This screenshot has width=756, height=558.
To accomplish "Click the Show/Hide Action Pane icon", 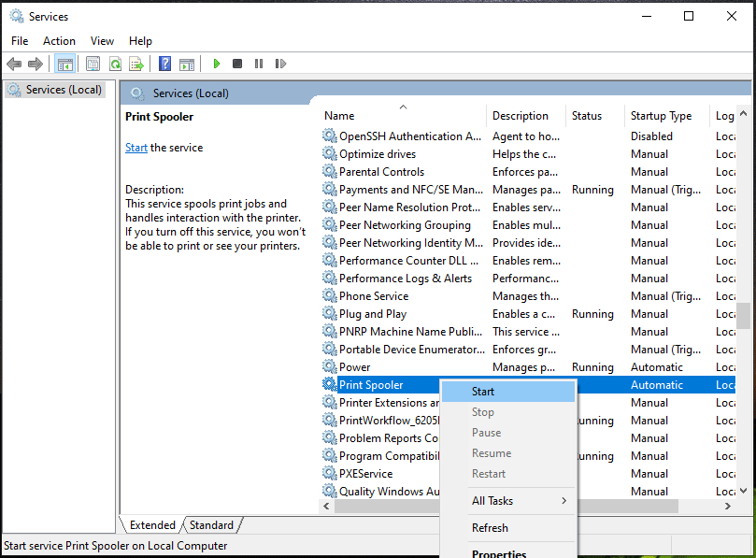I will (x=187, y=64).
